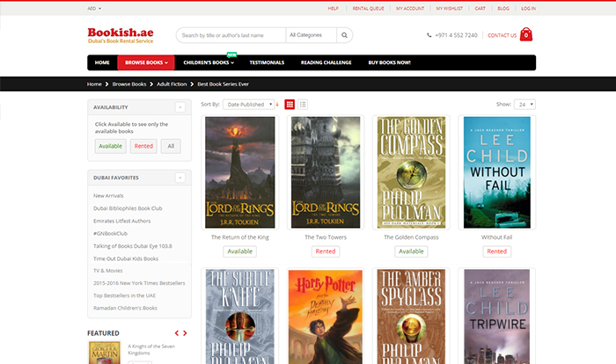Expand the Children's Books menu
Image resolution: width=616 pixels, height=364 pixels.
coord(209,62)
